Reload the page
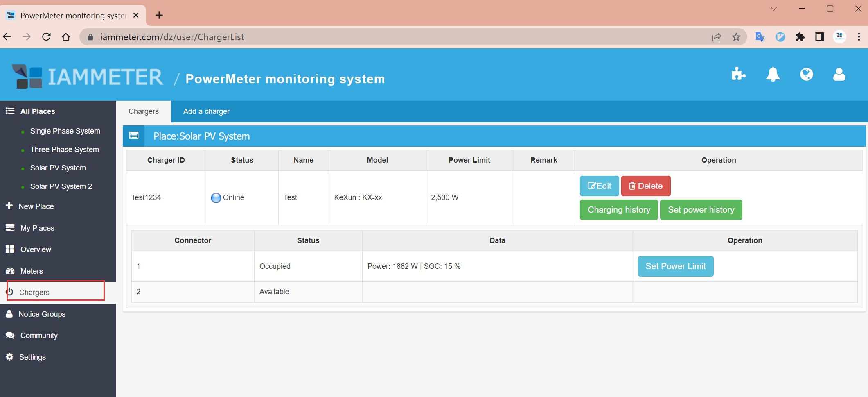Image resolution: width=868 pixels, height=397 pixels. coord(46,37)
